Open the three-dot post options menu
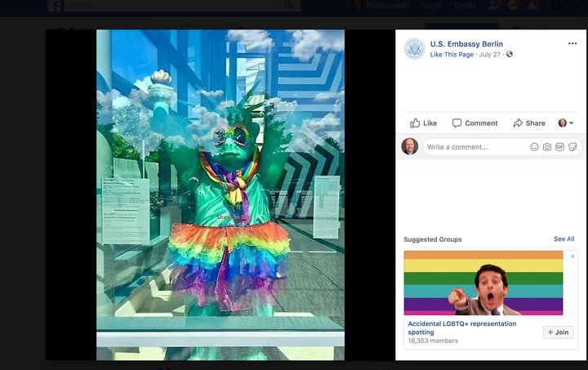The height and width of the screenshot is (370, 588). [572, 43]
